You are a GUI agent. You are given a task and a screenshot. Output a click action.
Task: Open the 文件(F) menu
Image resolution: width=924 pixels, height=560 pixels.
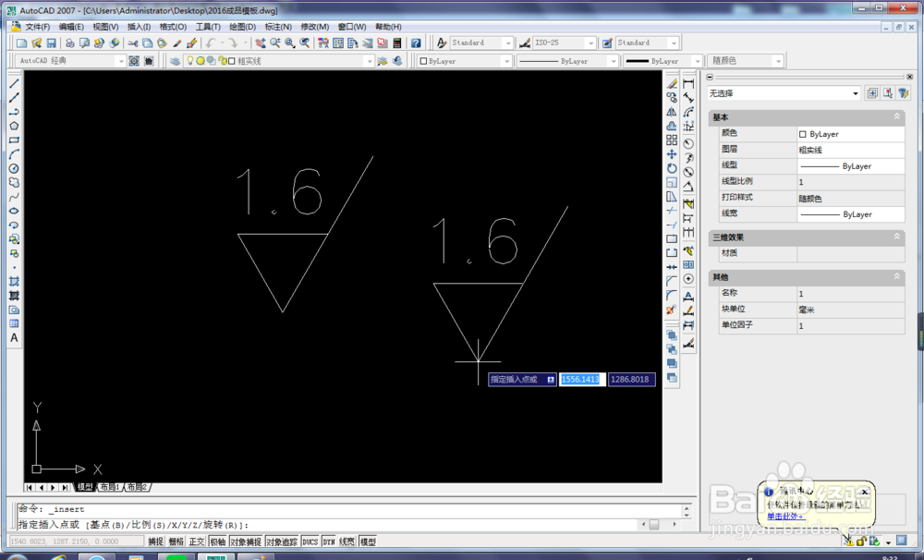point(37,27)
